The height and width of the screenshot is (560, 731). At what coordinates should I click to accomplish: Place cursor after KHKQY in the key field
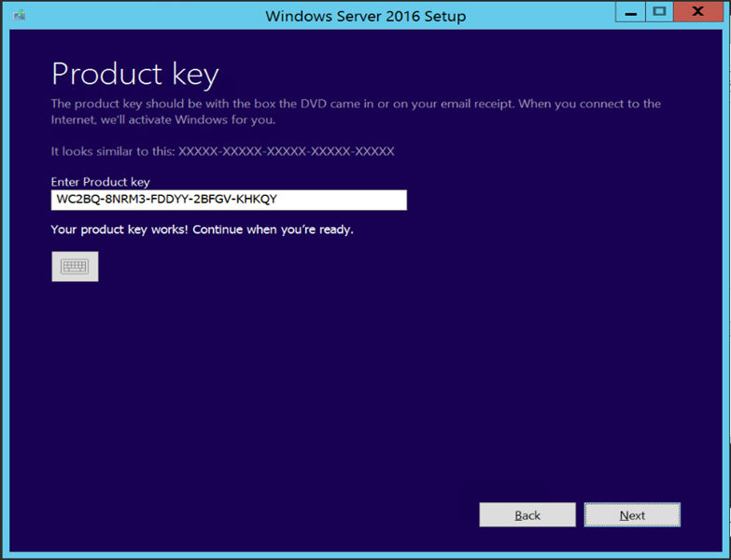pos(278,200)
